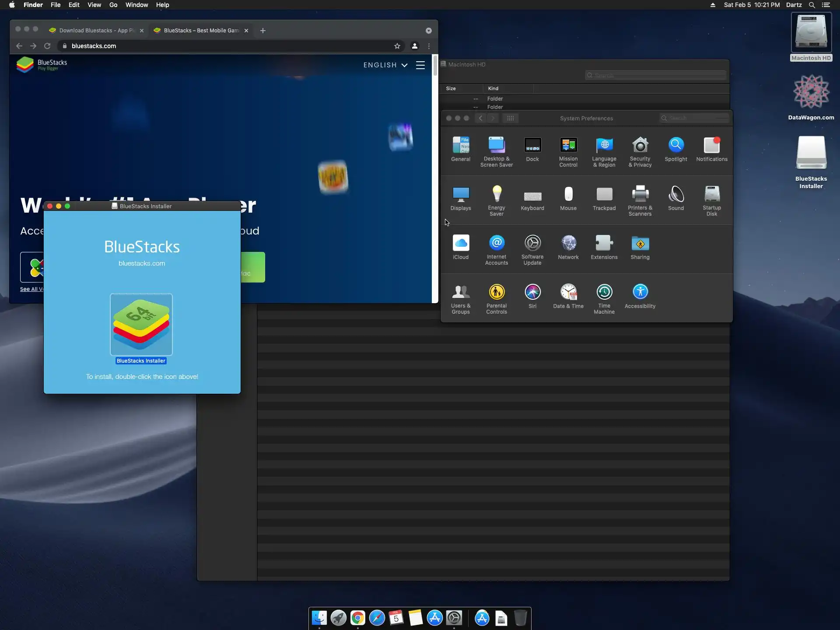The width and height of the screenshot is (840, 630).
Task: Open Chrome's three-dot menu
Action: (x=429, y=46)
